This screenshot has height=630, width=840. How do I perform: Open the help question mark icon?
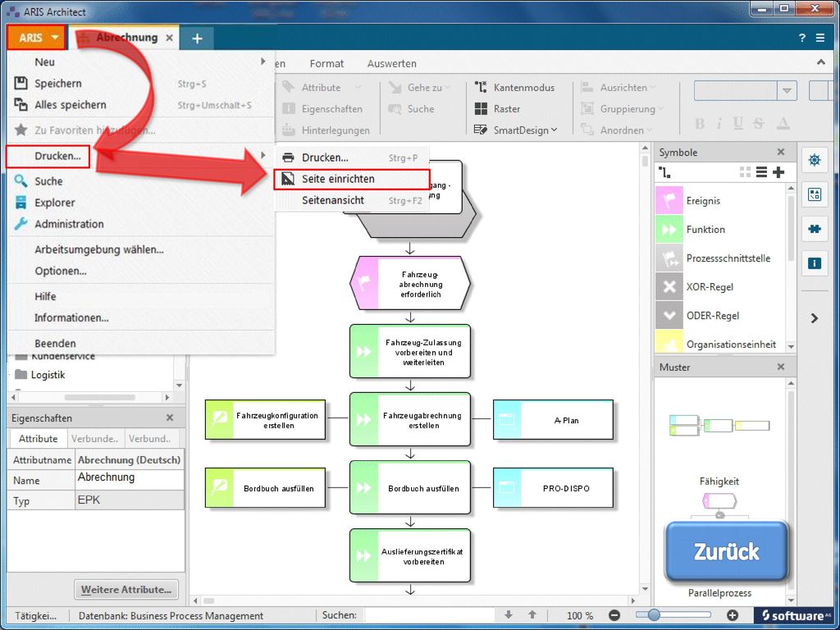[802, 38]
